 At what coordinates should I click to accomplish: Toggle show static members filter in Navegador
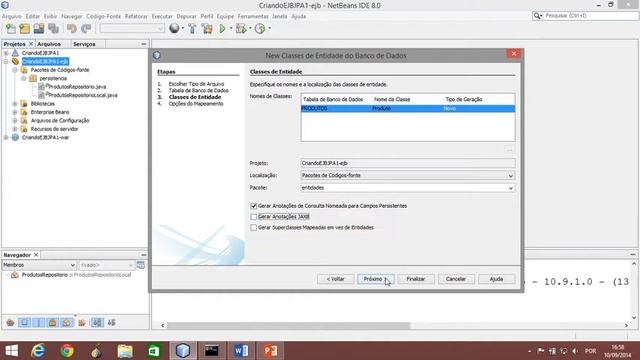point(38,323)
